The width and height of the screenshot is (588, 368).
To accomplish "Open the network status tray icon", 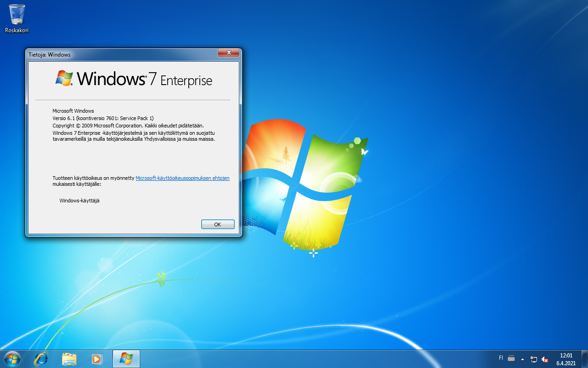I will (x=534, y=359).
